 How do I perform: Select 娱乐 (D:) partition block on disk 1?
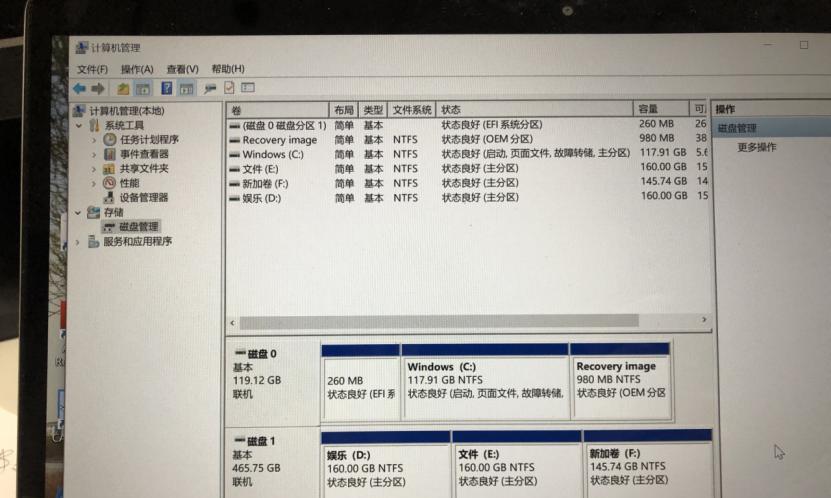pos(385,465)
